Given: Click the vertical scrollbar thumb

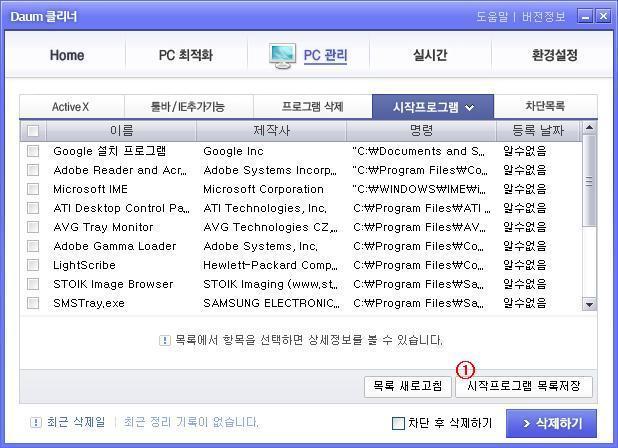Looking at the screenshot, I should [589, 181].
